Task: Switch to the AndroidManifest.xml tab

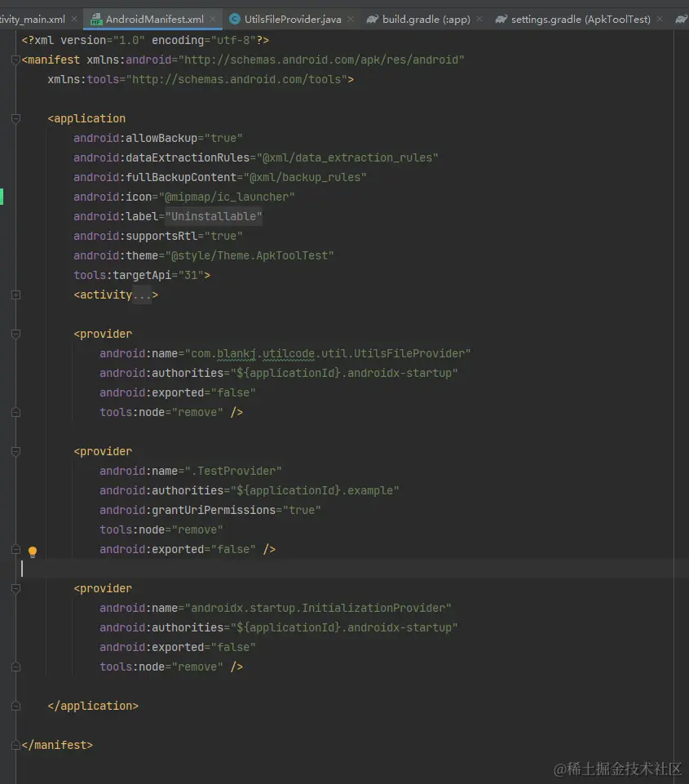Action: 154,20
